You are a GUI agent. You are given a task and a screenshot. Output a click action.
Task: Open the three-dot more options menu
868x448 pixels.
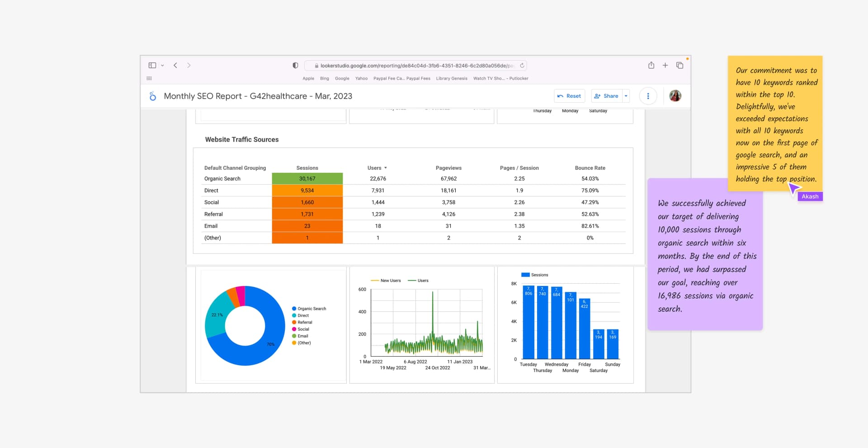point(648,96)
